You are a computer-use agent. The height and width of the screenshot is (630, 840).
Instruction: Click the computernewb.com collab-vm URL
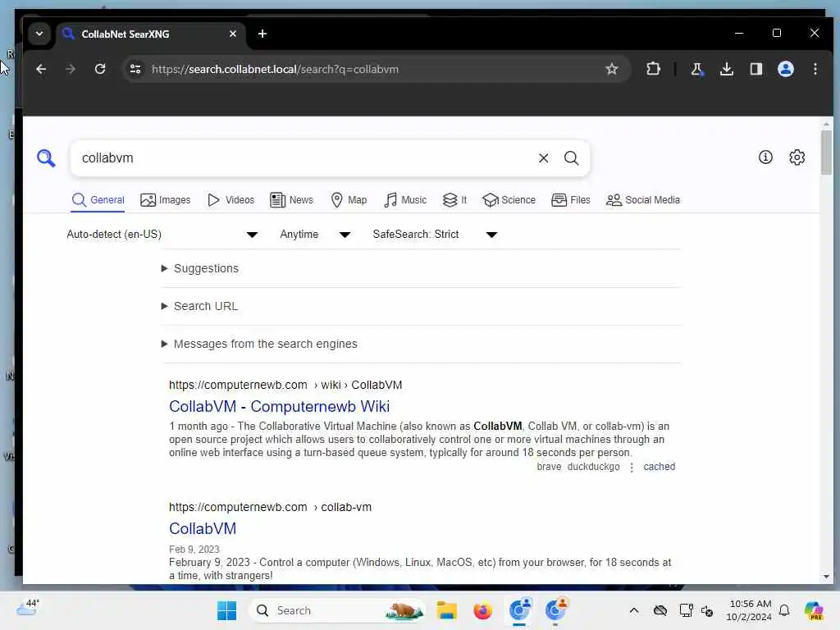270,507
